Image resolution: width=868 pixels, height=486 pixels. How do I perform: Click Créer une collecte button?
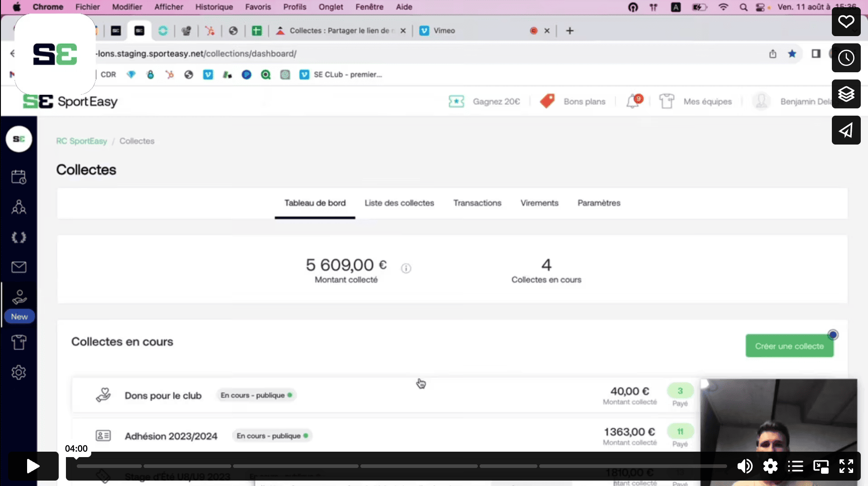789,346
